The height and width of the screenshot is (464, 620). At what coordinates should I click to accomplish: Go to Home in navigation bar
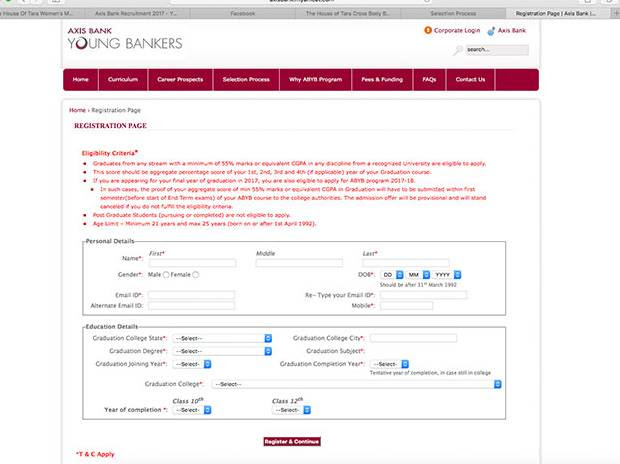pyautogui.click(x=81, y=80)
